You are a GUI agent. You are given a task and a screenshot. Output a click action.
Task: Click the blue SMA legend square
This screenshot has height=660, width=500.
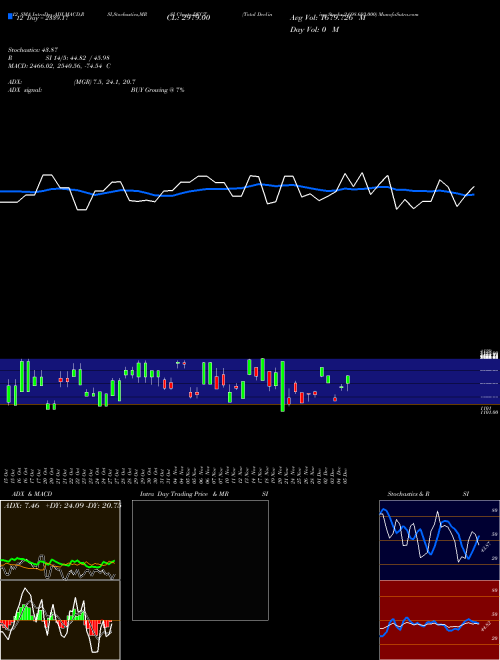coord(10,16)
